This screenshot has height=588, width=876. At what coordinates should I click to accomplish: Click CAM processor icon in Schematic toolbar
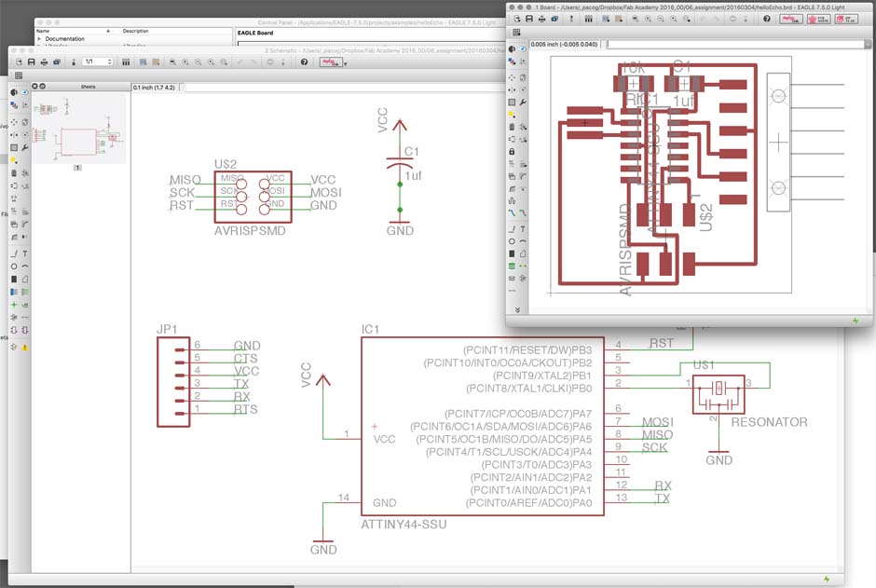[57, 62]
